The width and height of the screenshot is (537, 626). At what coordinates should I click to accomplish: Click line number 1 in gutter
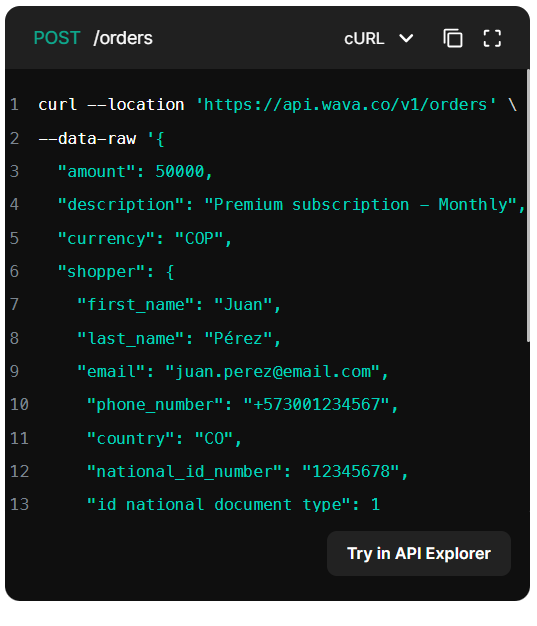click(x=15, y=105)
